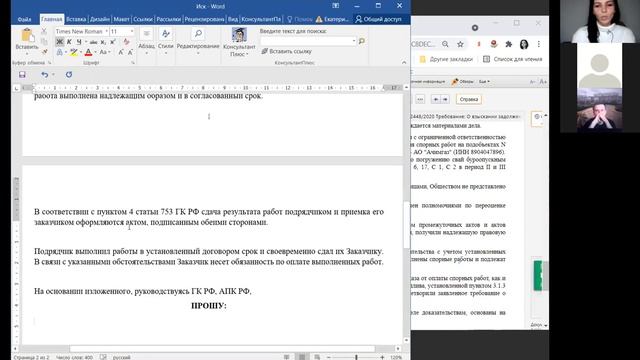Click the proofing status icon in status bar
Screen dimensions: 640x360
click(x=103, y=357)
